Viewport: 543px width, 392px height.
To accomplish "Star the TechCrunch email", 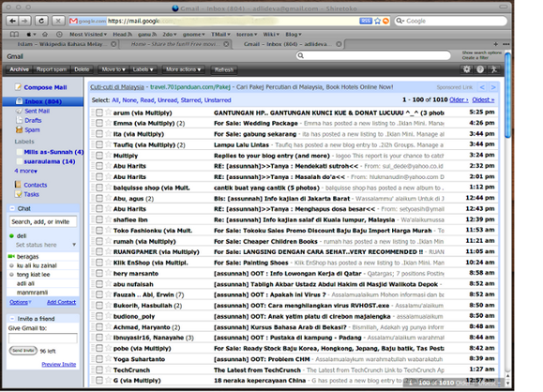I will click(x=109, y=369).
